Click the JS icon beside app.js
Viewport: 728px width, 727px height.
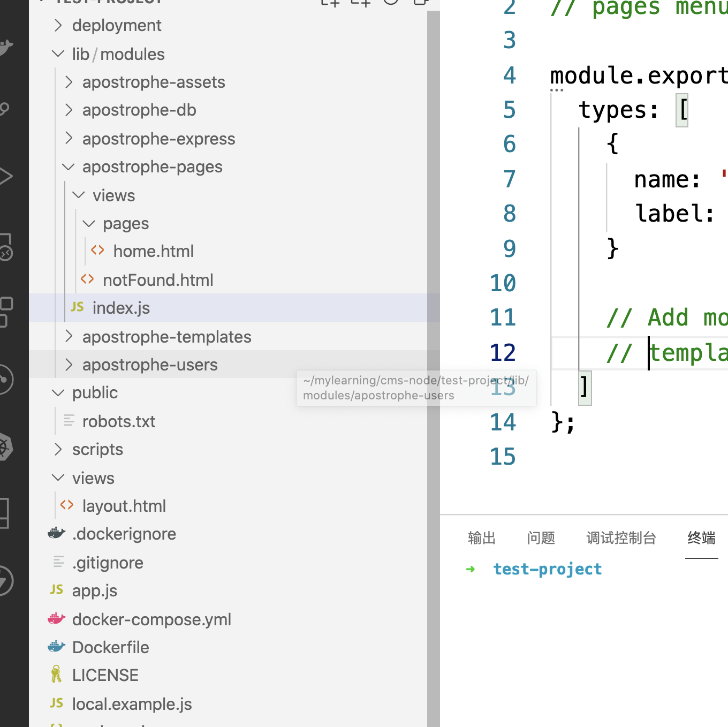tap(57, 589)
